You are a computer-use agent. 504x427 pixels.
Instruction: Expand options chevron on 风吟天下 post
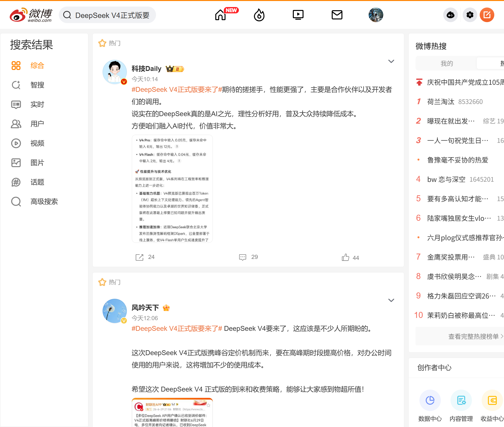pos(391,300)
